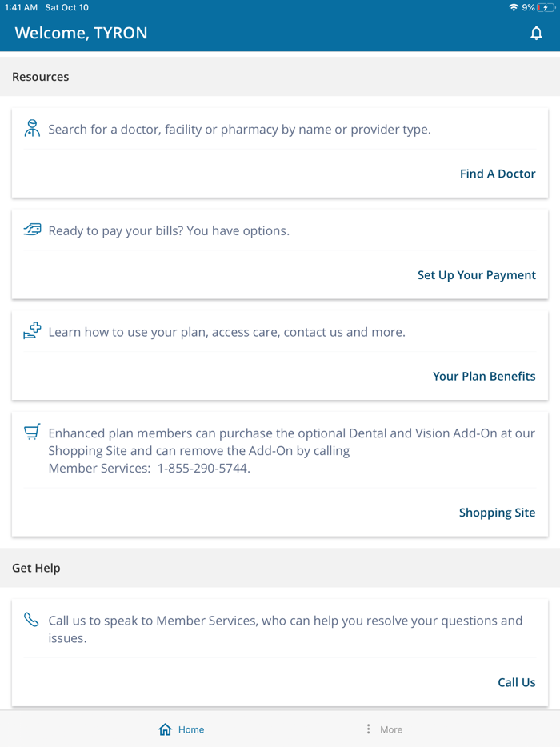Select the Welcome TYRON header text
This screenshot has width=560, height=747.
point(80,33)
